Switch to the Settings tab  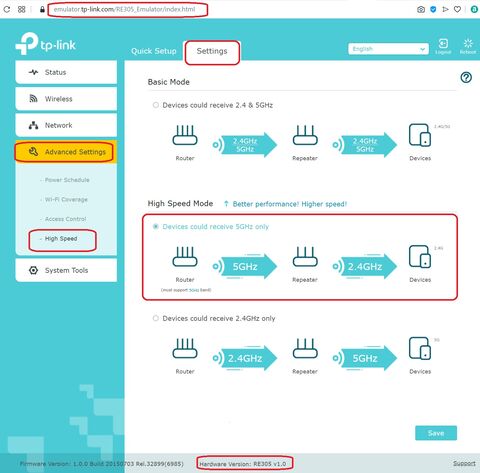click(212, 51)
